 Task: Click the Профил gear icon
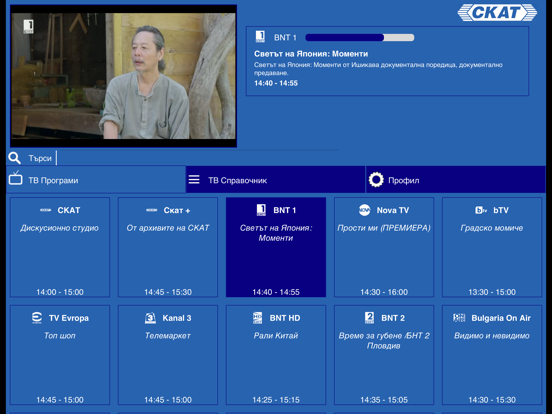(x=376, y=180)
